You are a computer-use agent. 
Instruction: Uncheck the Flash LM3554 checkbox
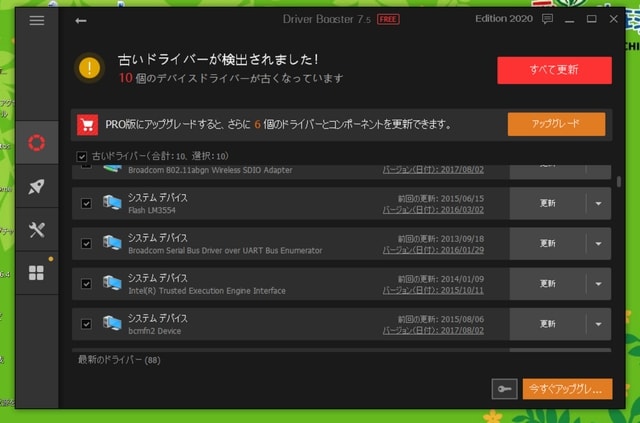(86, 203)
